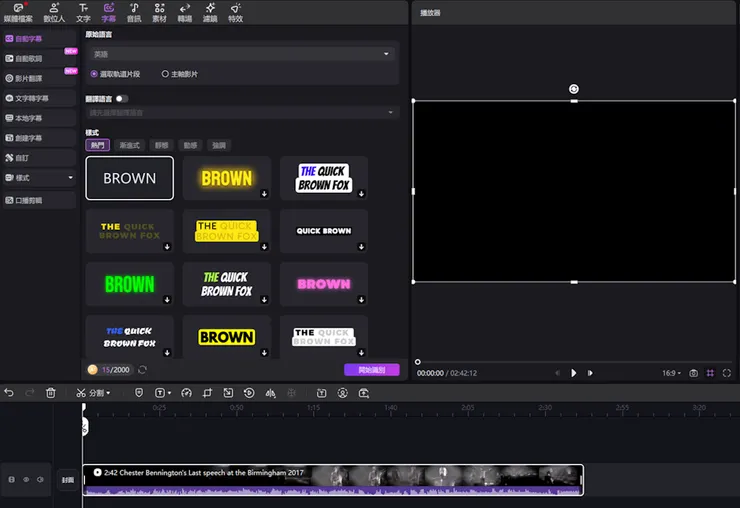740x508 pixels.
Task: Open 創建字幕 create subtitles in sidebar
Action: 39,138
